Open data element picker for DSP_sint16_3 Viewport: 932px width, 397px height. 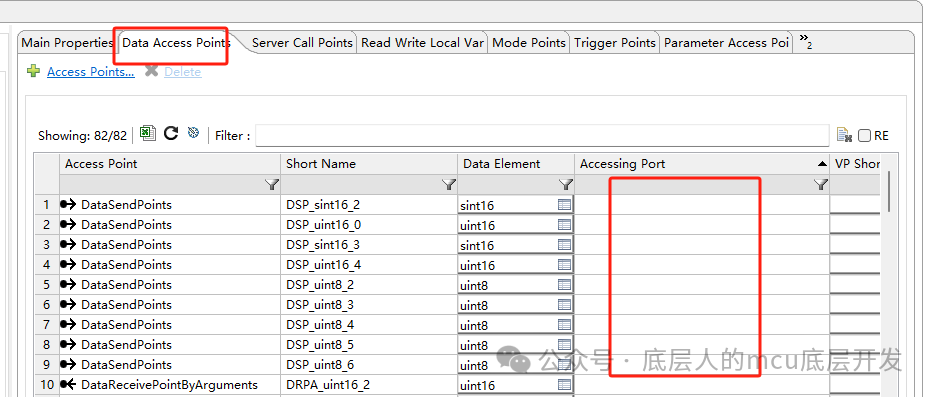coord(564,245)
